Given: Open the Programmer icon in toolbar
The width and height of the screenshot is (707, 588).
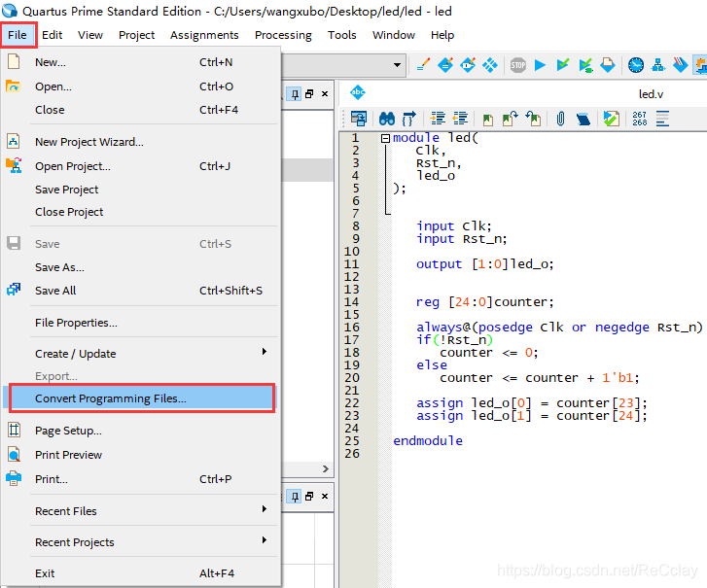Looking at the screenshot, I should [x=681, y=65].
